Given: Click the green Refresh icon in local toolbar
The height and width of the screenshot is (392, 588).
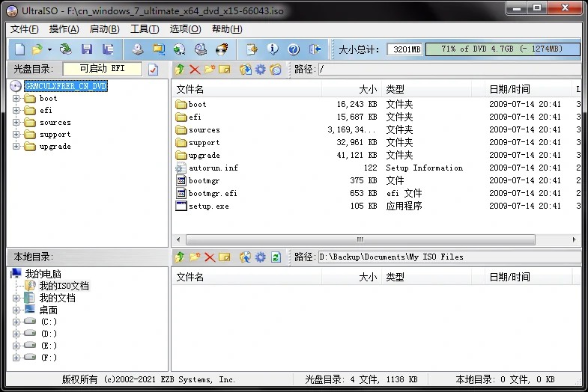Looking at the screenshot, I should click(x=276, y=257).
